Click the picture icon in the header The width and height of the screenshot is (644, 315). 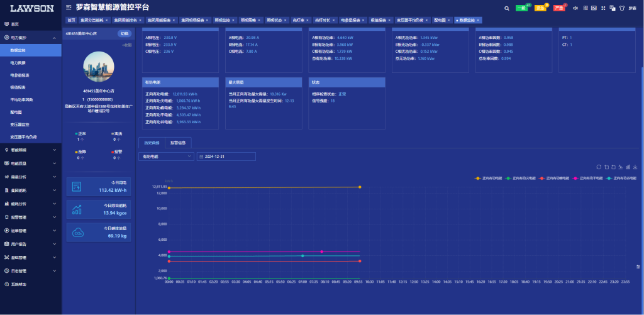tap(594, 8)
